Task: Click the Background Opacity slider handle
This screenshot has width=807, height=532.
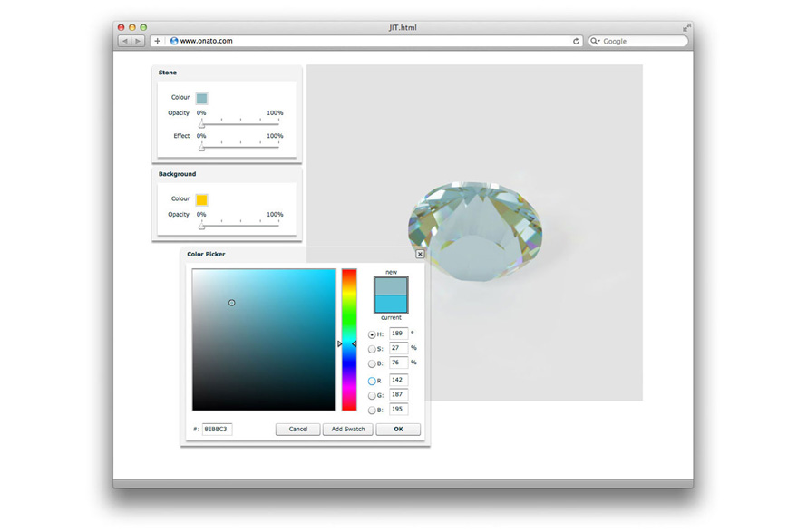Action: [x=201, y=226]
